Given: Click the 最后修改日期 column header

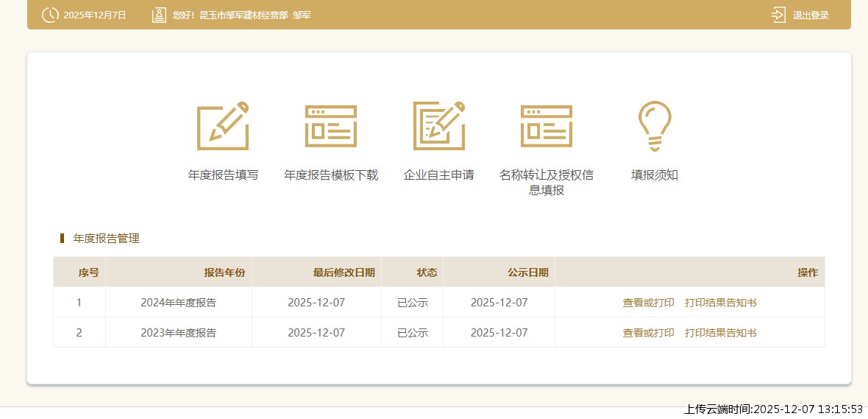Looking at the screenshot, I should pyautogui.click(x=344, y=272).
